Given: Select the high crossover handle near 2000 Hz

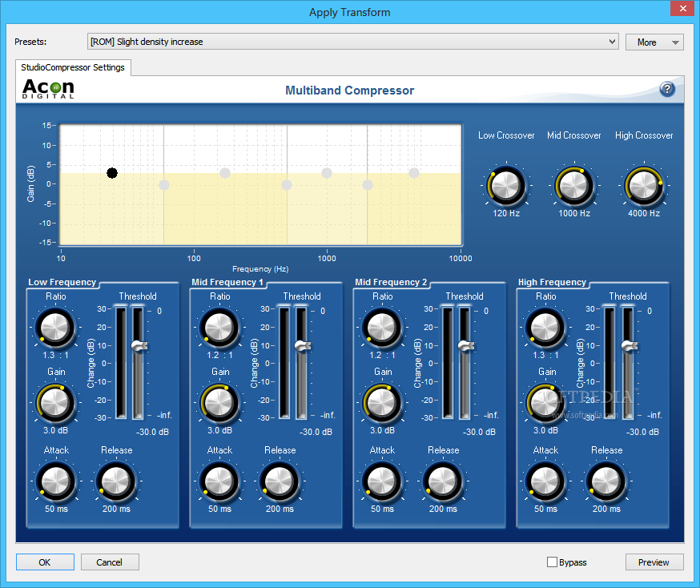Looking at the screenshot, I should click(x=368, y=185).
